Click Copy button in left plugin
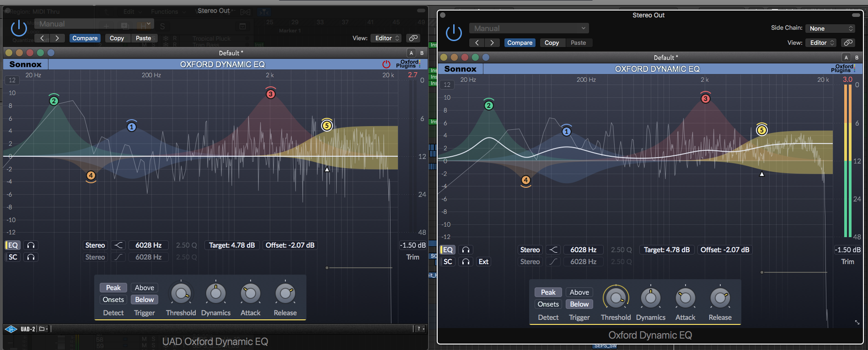Viewport: 868px width, 350px height. [117, 38]
